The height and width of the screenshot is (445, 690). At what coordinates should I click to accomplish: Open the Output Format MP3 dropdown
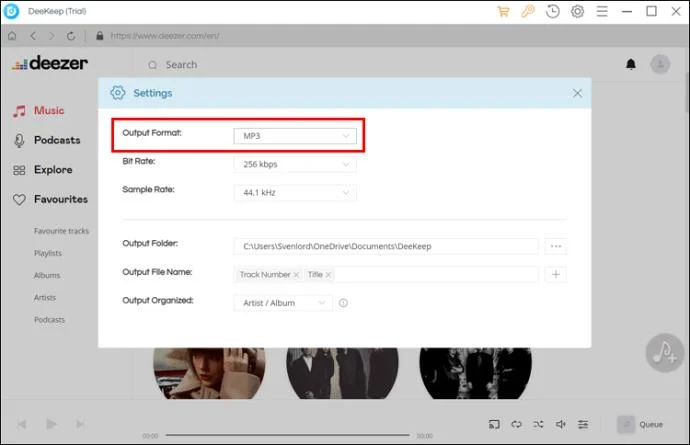point(295,136)
